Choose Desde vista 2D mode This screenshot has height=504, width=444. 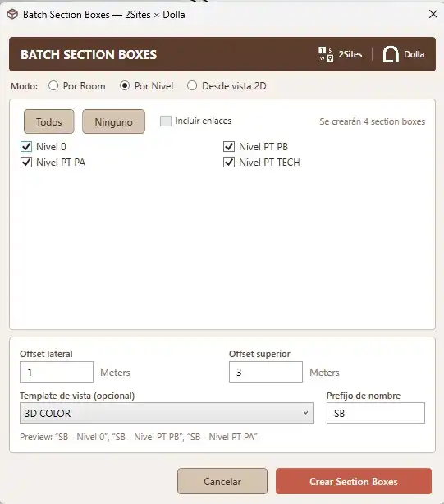(192, 86)
